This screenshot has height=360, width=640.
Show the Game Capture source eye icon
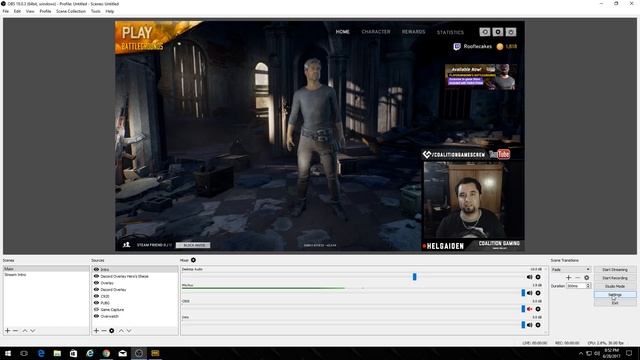pos(96,309)
